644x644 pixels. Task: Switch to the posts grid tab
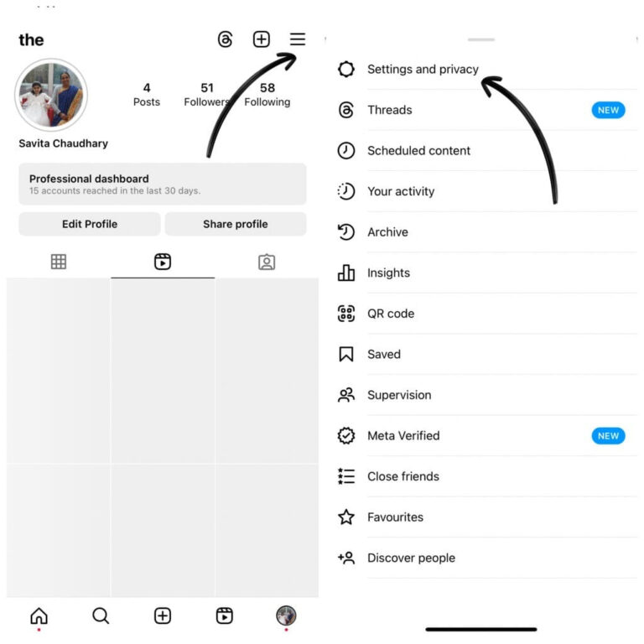tap(59, 262)
